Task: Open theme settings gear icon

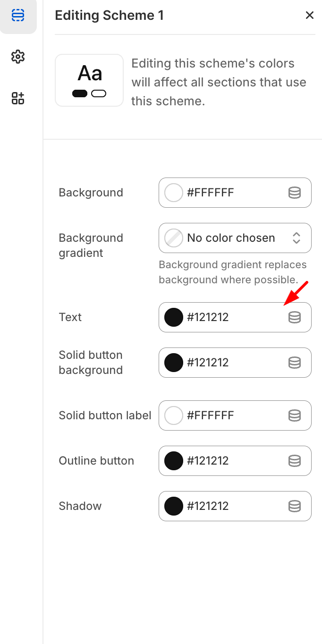Action: [x=18, y=57]
